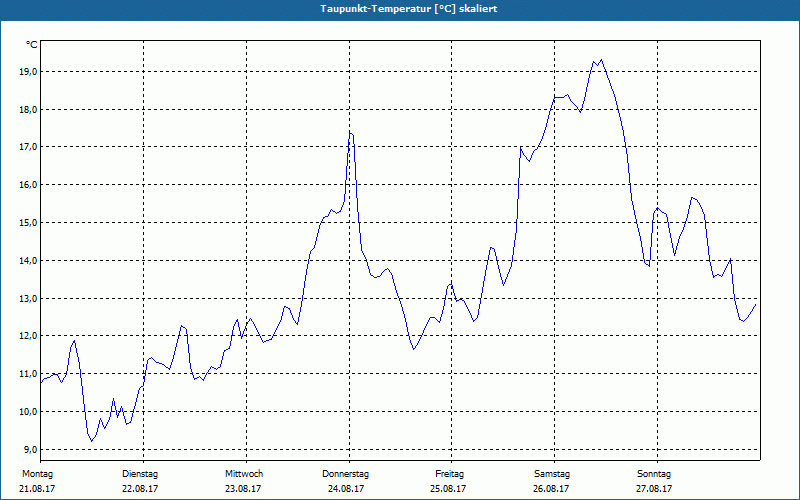Click the 22.08.17 date label

(x=140, y=489)
